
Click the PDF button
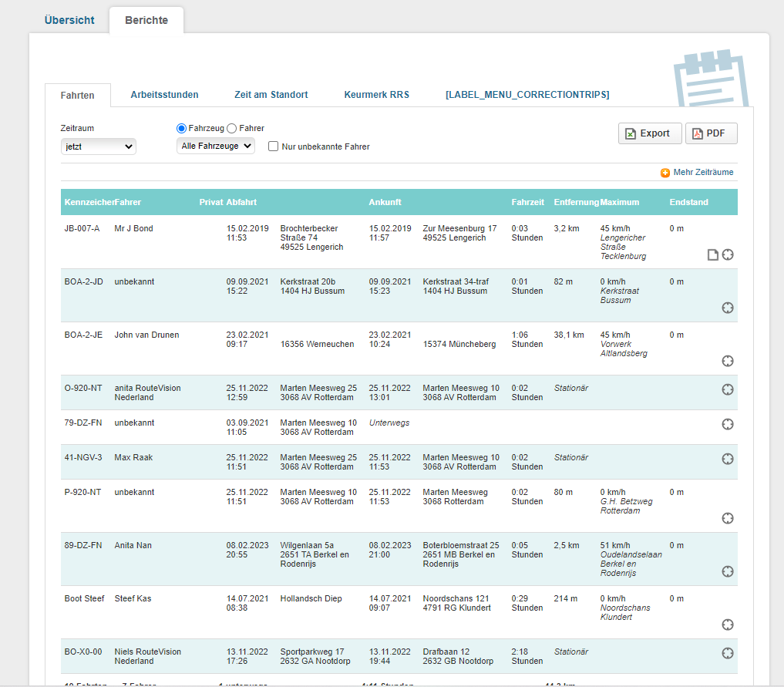[711, 133]
